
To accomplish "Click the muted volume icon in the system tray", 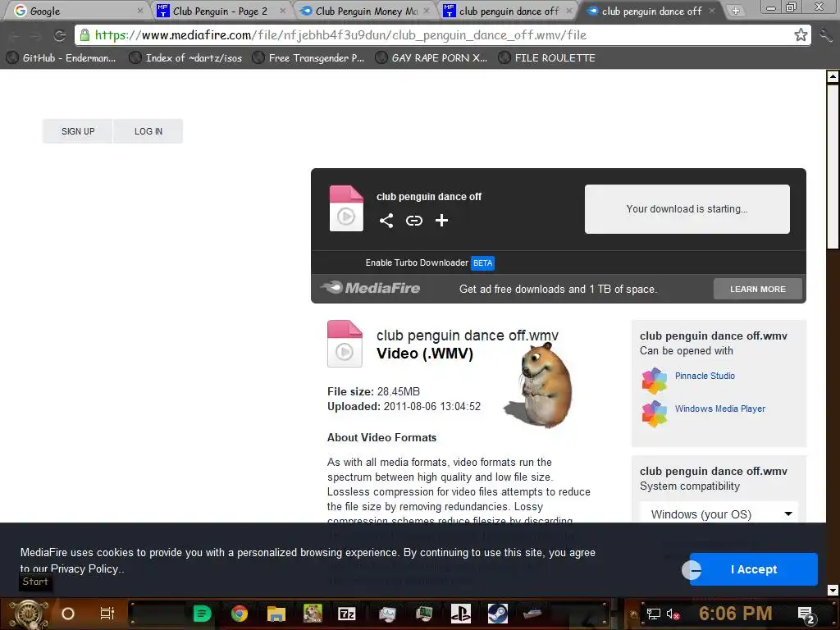I will pyautogui.click(x=673, y=614).
